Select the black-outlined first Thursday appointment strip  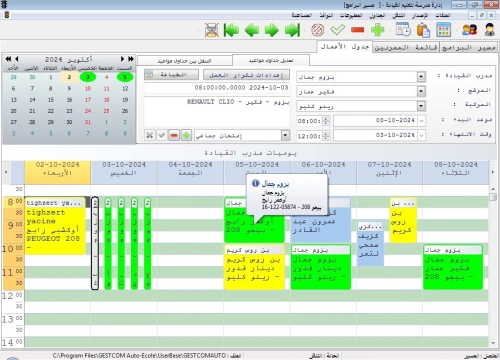click(95, 243)
